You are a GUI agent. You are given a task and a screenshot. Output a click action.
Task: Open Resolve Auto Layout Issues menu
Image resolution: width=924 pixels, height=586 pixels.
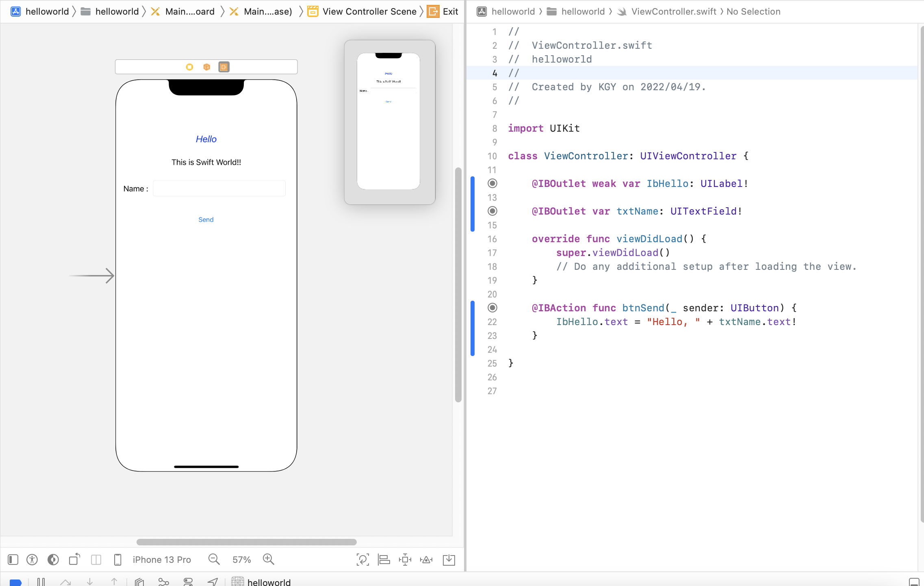(426, 560)
